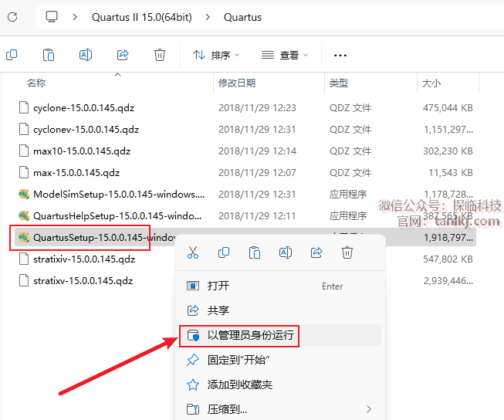
Task: Sort by the 大小 column header
Action: (x=431, y=83)
